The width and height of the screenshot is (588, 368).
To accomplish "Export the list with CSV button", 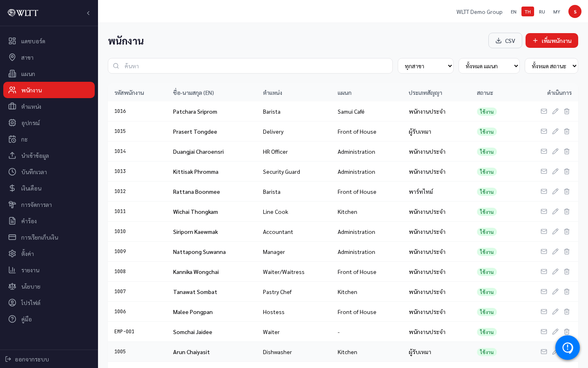I will pyautogui.click(x=505, y=40).
